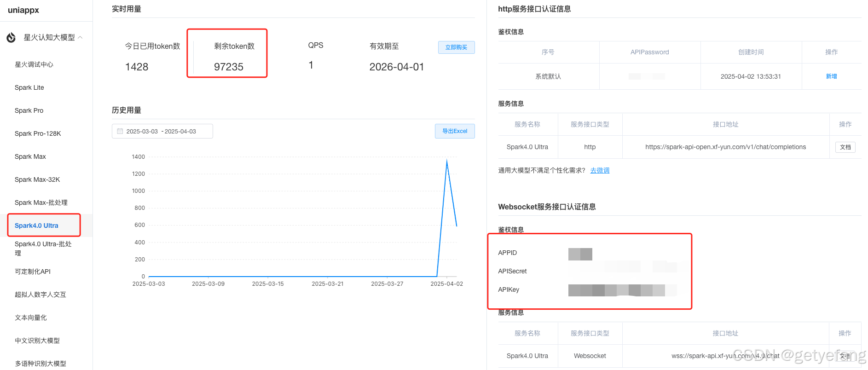
Task: Click the APISecret label
Action: coord(512,271)
